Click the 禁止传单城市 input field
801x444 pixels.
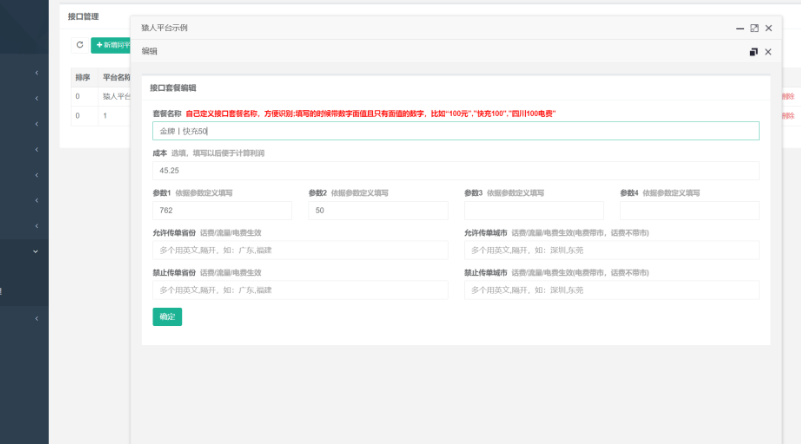tap(611, 290)
